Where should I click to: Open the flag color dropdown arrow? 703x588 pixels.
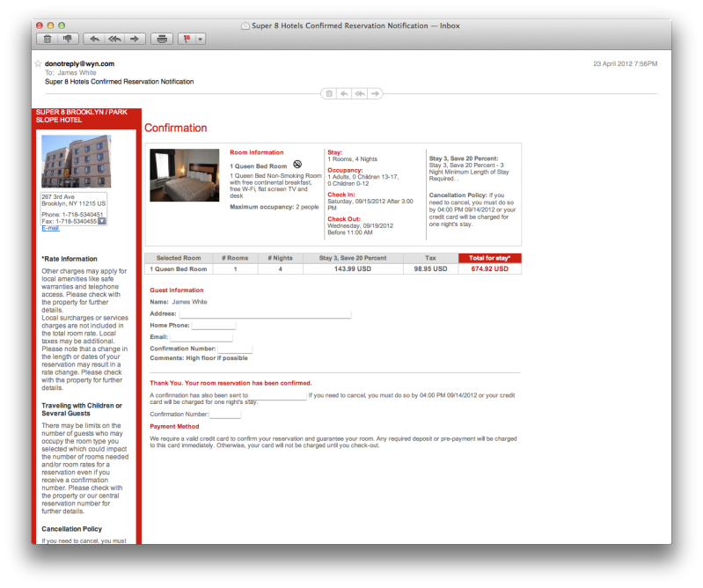pyautogui.click(x=200, y=39)
